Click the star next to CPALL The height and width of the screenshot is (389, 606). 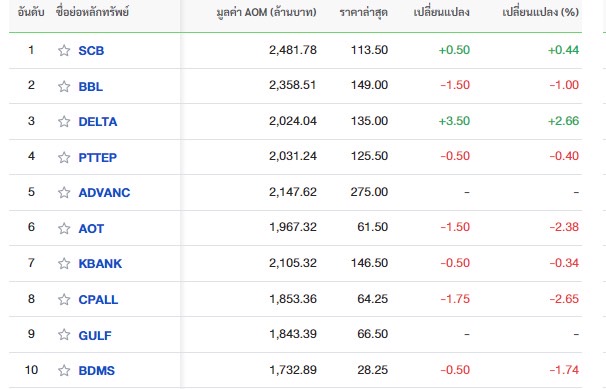[64, 299]
